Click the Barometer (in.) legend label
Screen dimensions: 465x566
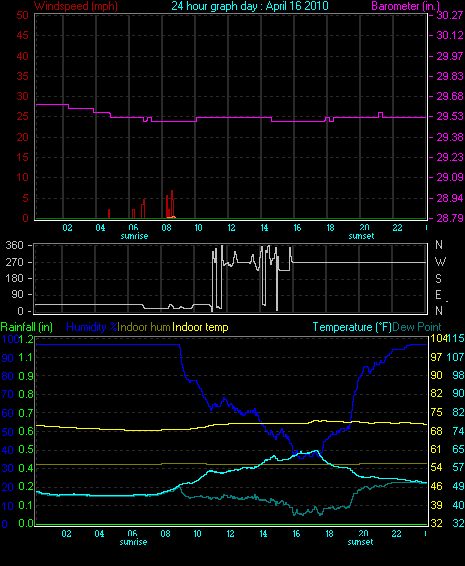click(x=405, y=6)
